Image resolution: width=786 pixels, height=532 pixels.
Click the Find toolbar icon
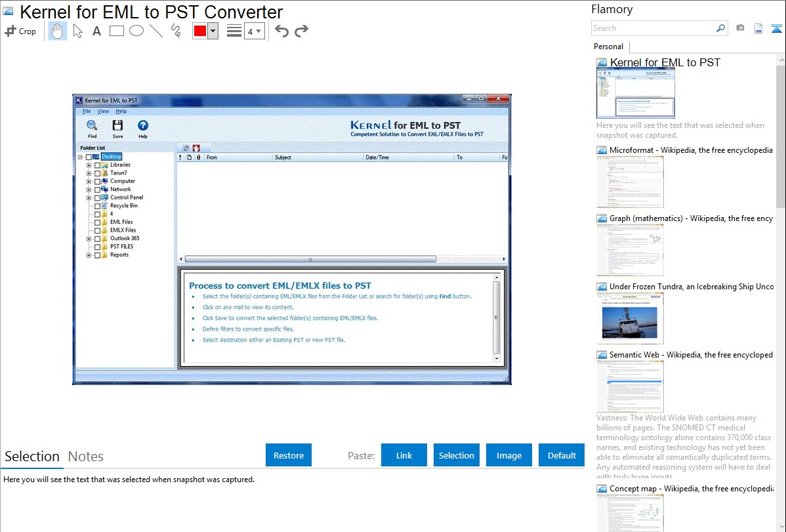(93, 129)
